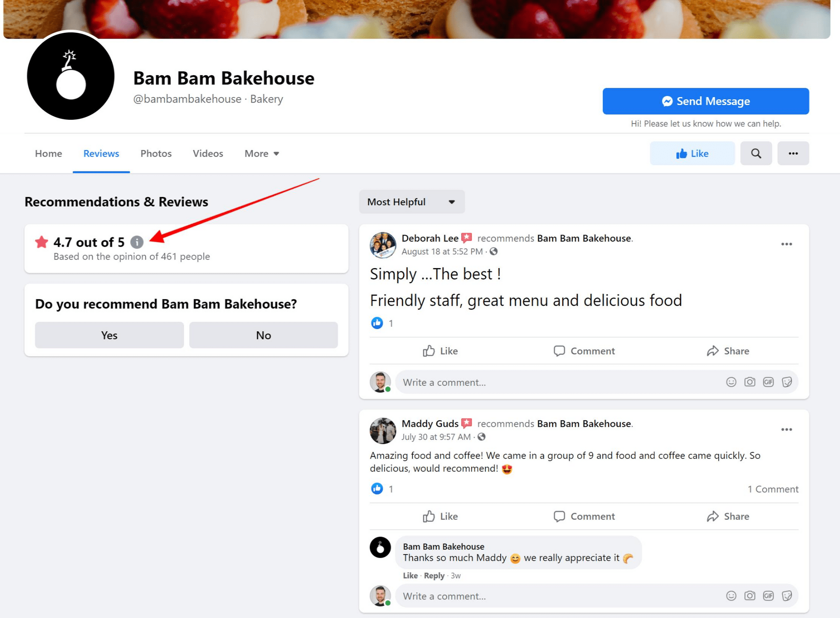Click the Send Message button

(x=706, y=101)
